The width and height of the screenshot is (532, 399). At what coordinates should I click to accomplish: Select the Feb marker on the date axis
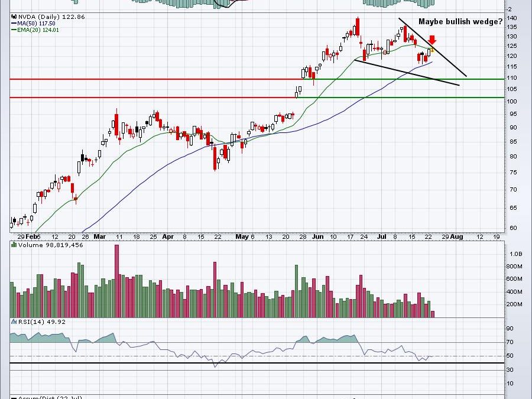(31, 236)
